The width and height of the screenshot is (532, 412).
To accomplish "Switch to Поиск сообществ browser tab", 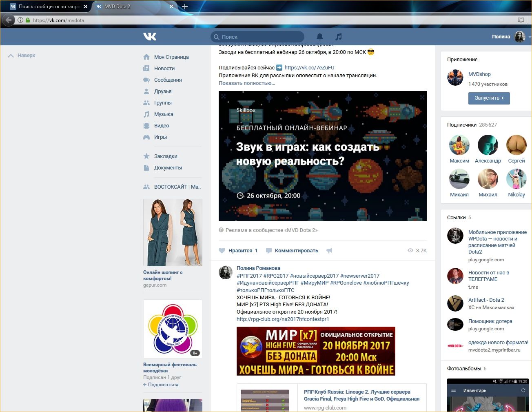I will point(49,7).
